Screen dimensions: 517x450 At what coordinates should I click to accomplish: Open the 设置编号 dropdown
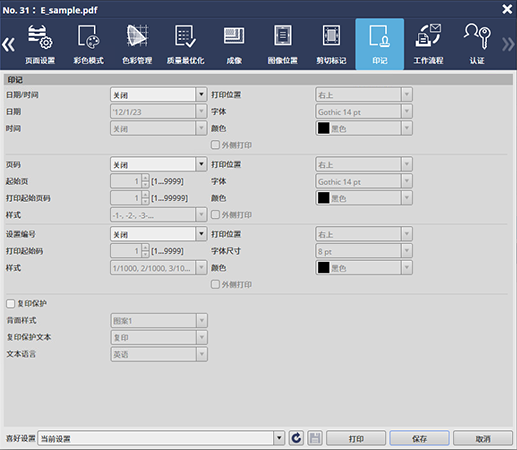(158, 234)
